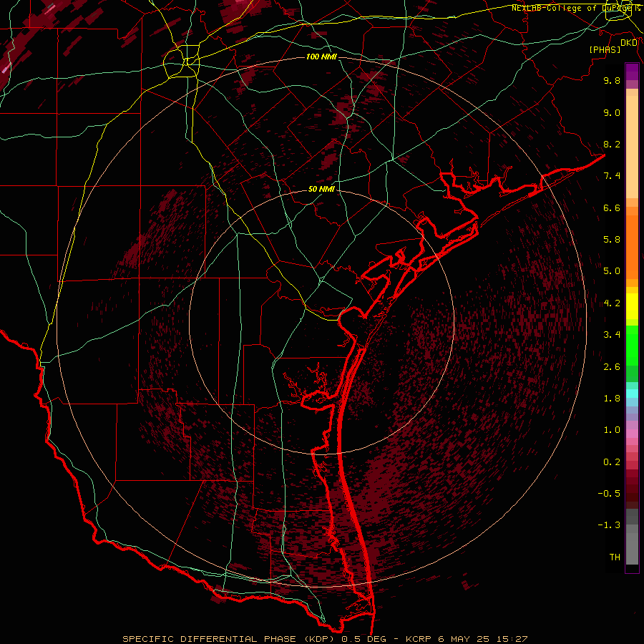The height and width of the screenshot is (644, 644).
Task: Click the 7.4 value on the color scale
Action: (612, 176)
